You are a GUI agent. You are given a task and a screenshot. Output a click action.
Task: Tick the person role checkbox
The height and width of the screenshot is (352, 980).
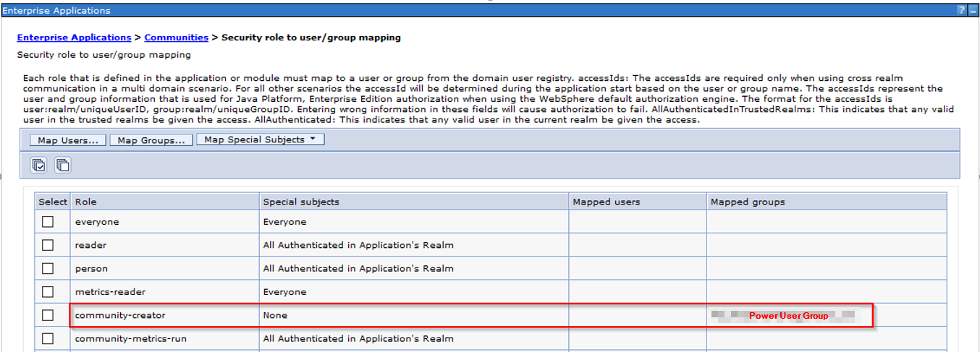tap(48, 268)
